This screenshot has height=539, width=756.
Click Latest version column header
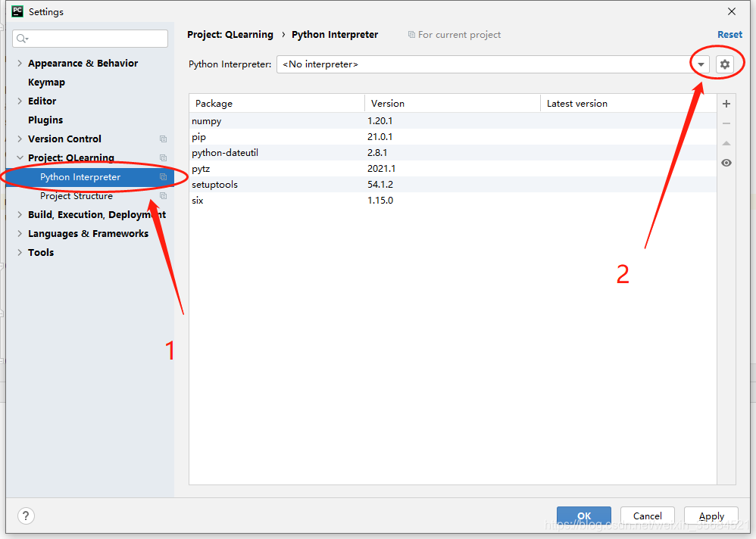click(x=628, y=104)
